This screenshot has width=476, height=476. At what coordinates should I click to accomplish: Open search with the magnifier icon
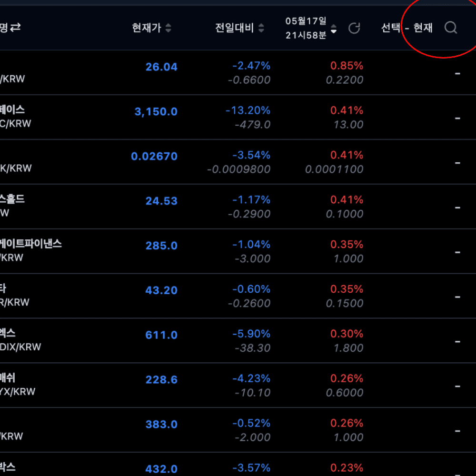(x=450, y=28)
